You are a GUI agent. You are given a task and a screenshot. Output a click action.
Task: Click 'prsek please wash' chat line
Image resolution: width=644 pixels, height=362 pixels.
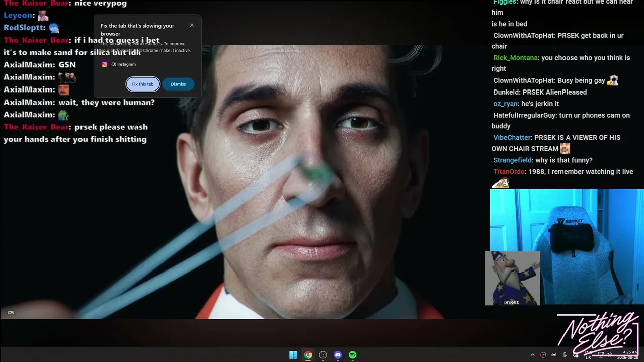[111, 127]
